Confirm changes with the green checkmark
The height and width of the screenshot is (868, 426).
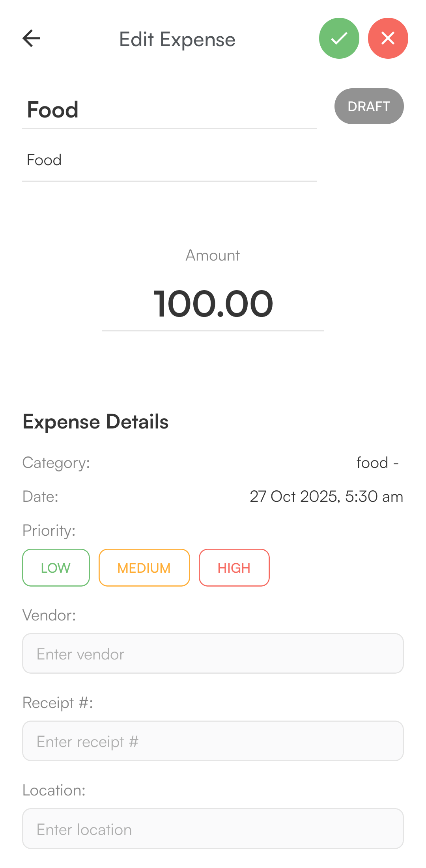pos(339,39)
